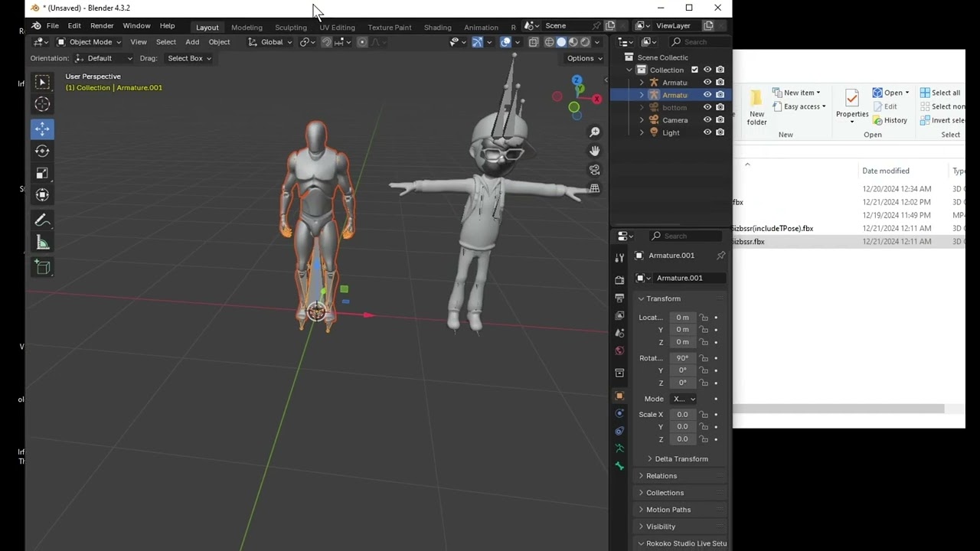Click the Location Y value field
Image resolution: width=980 pixels, height=551 pixels.
pos(682,330)
